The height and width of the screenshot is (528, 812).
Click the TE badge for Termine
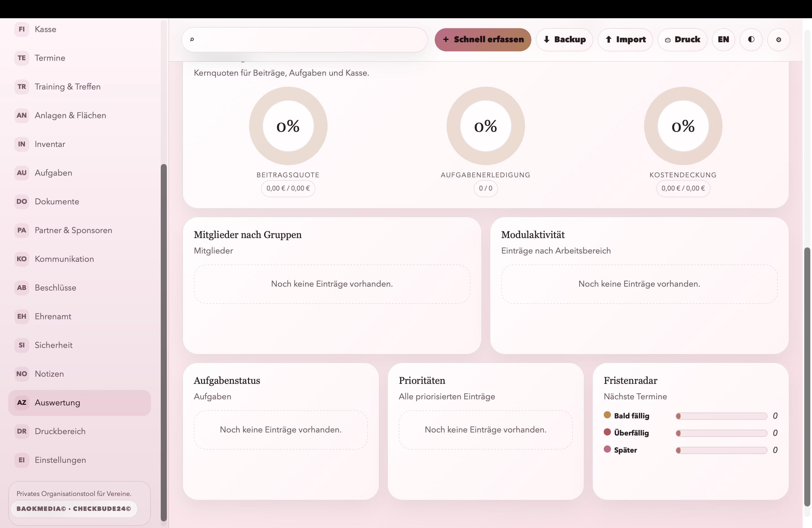(22, 58)
